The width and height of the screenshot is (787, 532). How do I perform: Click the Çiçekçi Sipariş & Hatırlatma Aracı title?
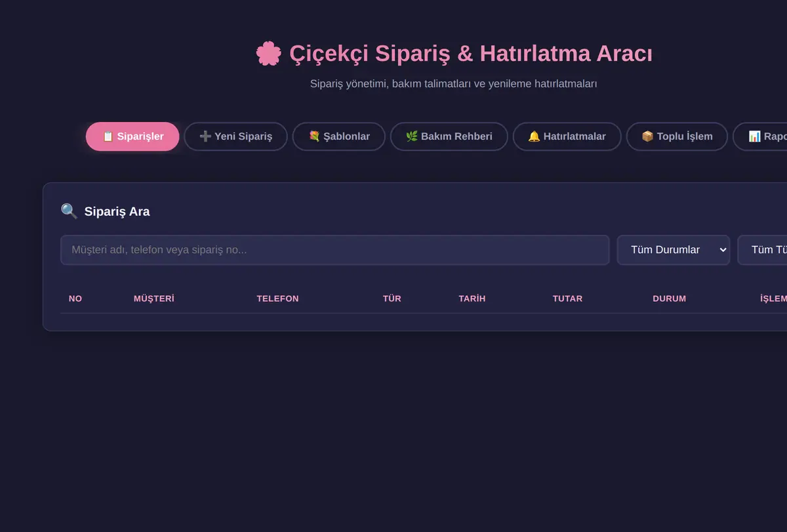(471, 54)
